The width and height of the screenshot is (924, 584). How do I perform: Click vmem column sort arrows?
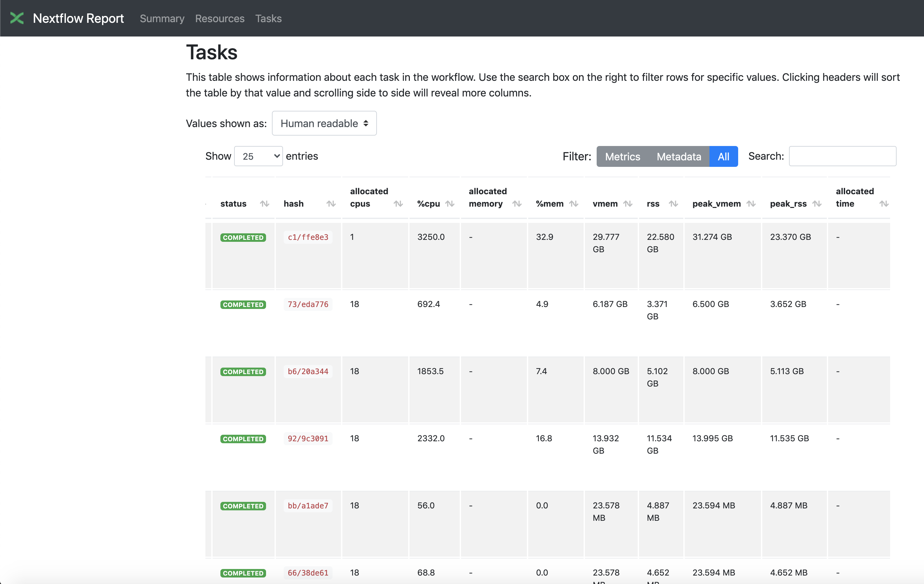click(x=628, y=204)
